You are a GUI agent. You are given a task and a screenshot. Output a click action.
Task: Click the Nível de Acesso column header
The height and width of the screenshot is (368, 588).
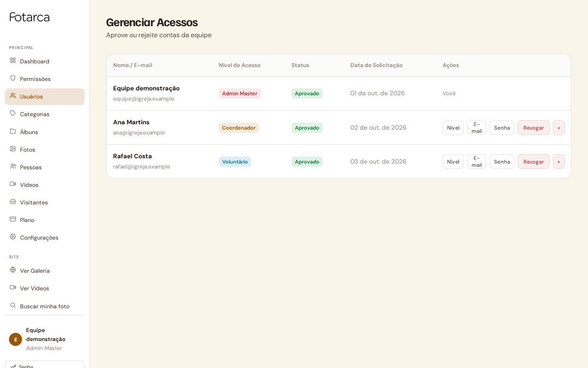pos(240,65)
